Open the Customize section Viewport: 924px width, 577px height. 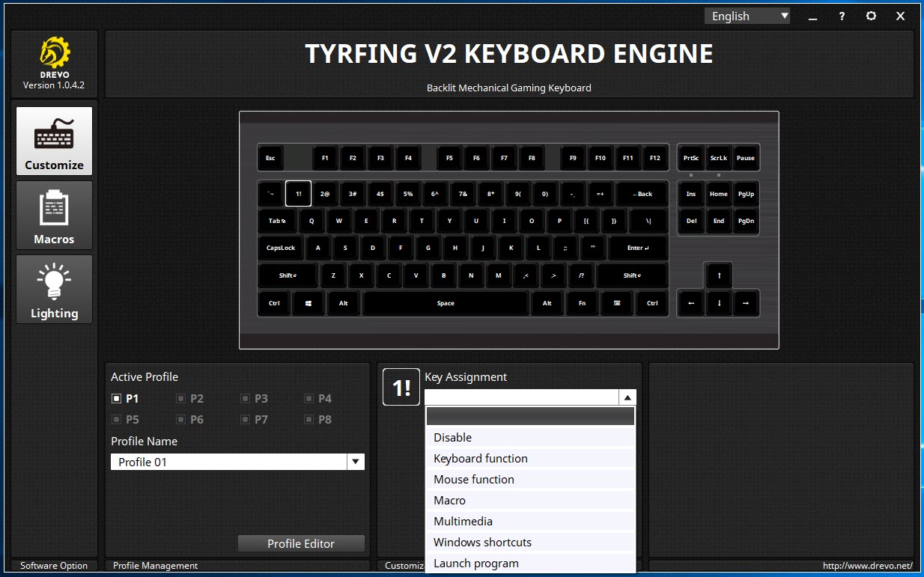click(x=54, y=141)
